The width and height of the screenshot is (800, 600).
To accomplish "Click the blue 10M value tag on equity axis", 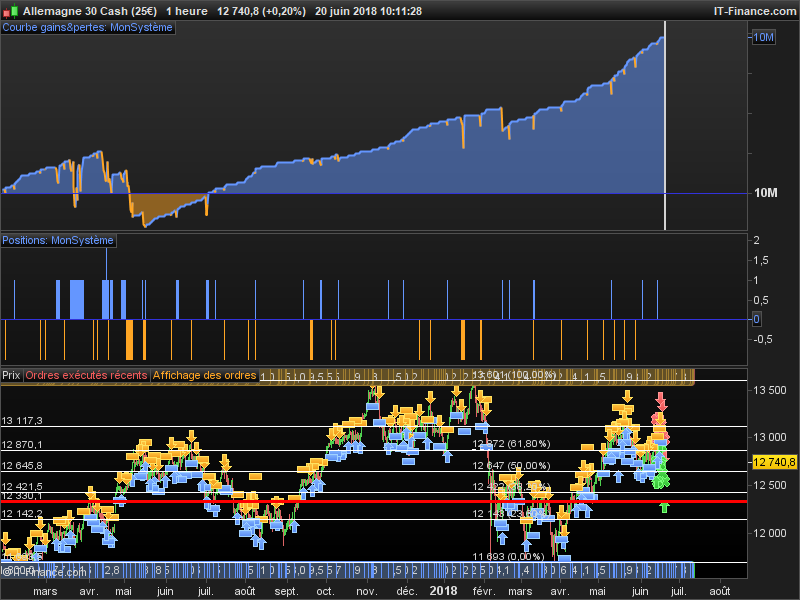I will click(763, 37).
